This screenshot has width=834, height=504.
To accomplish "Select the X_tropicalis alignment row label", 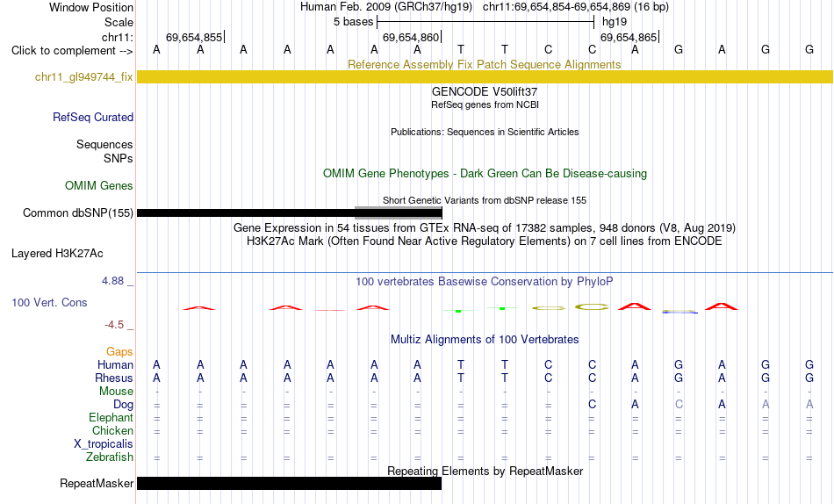I will coord(104,444).
